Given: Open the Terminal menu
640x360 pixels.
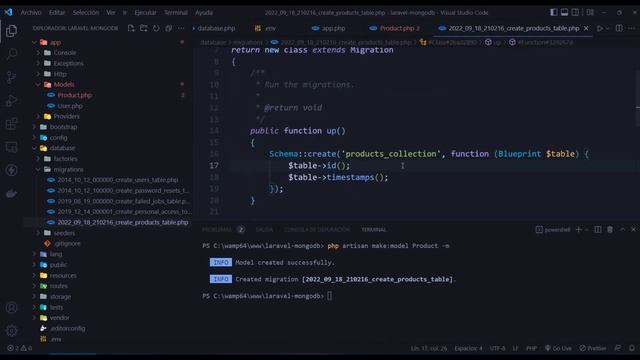Looking at the screenshot, I should pyautogui.click(x=176, y=12).
